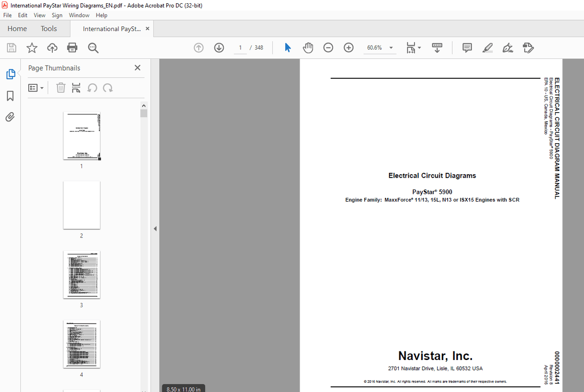Open the View menu
Image resolution: width=584 pixels, height=392 pixels.
point(39,15)
